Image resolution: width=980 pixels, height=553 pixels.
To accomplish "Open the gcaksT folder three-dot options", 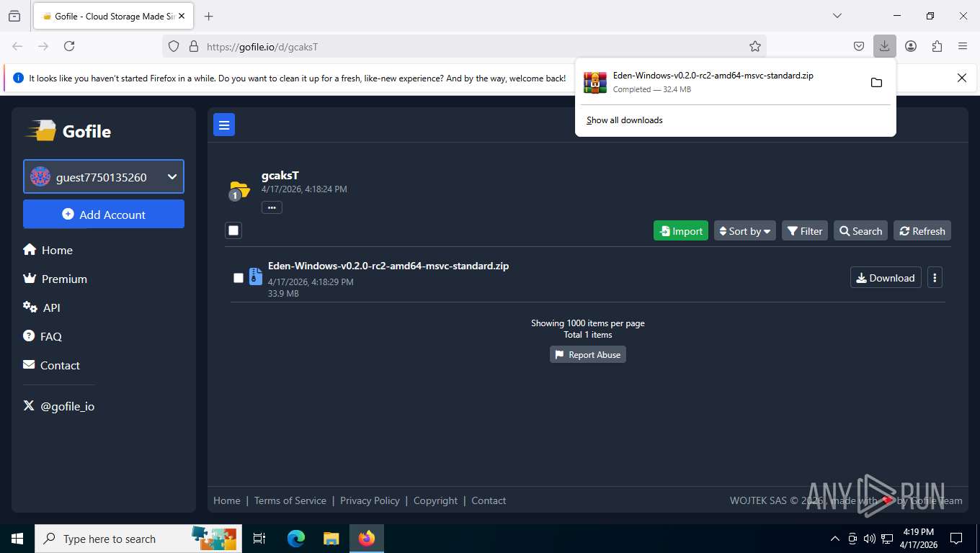I will coord(272,207).
